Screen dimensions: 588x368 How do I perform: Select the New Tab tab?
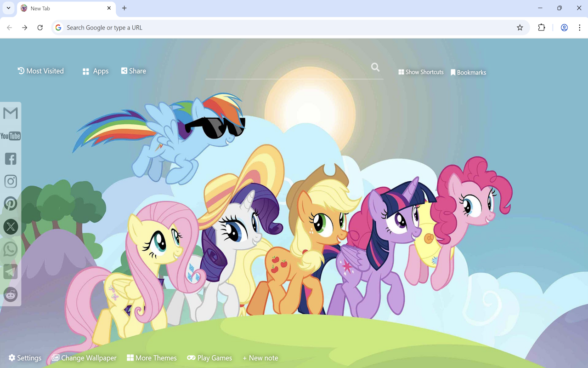66,8
